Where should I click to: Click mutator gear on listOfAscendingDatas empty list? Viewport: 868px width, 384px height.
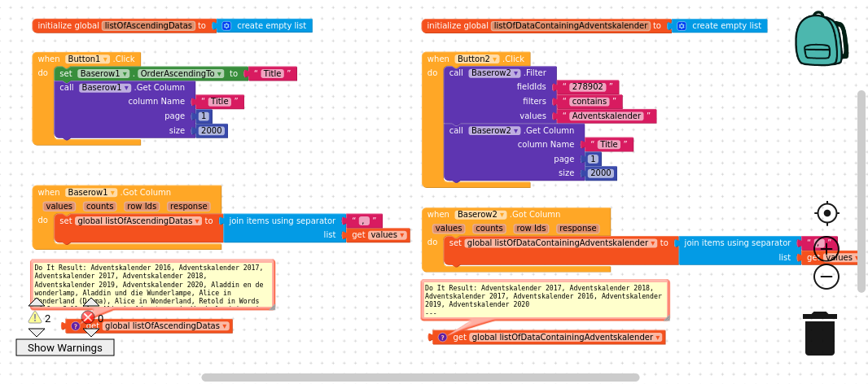point(226,25)
